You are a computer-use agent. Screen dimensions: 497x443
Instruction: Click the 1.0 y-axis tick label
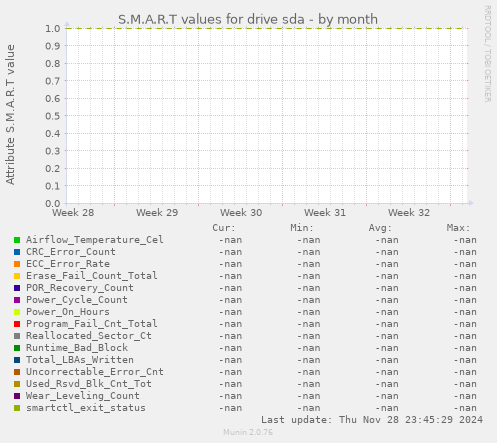53,28
